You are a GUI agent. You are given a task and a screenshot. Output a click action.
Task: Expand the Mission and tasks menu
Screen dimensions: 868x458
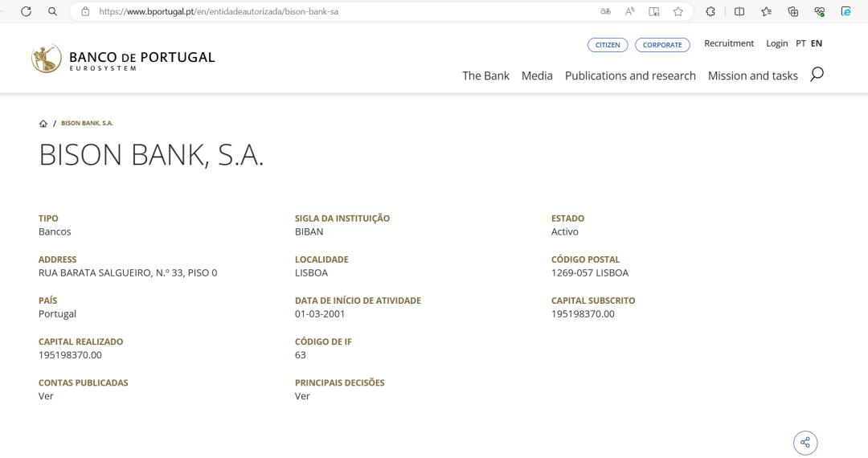coord(752,76)
